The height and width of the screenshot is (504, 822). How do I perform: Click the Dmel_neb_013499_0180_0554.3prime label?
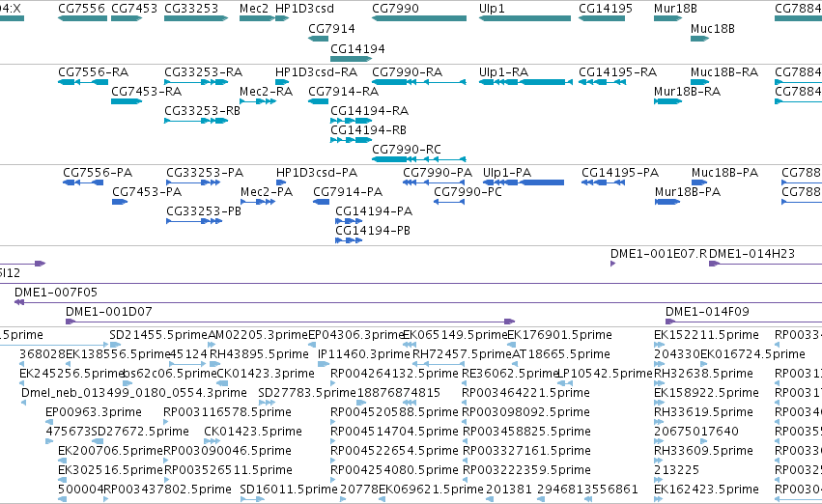coord(134,393)
